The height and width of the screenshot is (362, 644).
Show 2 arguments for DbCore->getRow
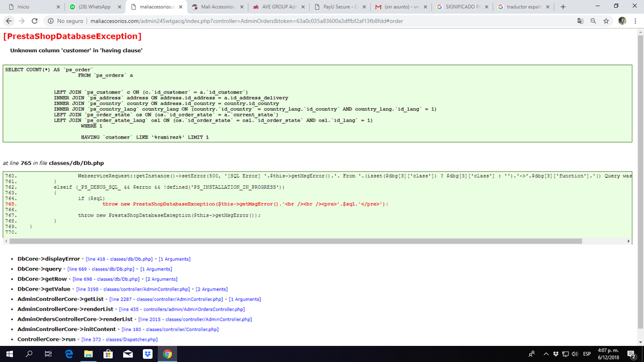(x=162, y=280)
